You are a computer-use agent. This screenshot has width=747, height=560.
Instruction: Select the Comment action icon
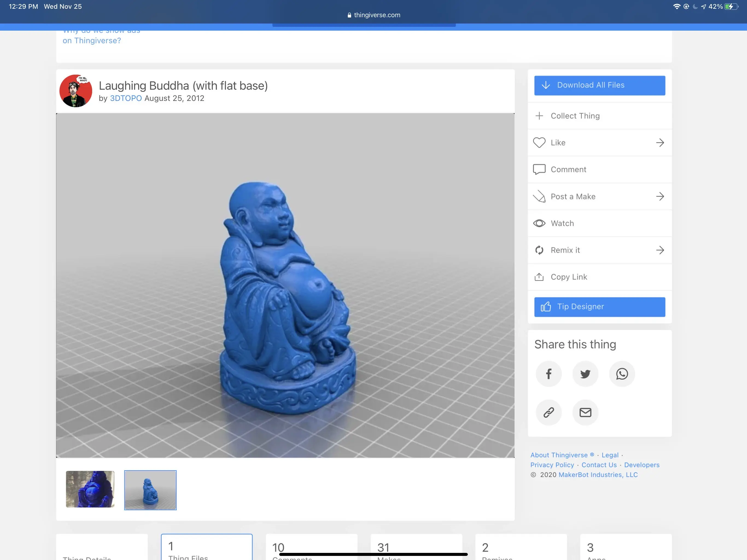click(539, 169)
